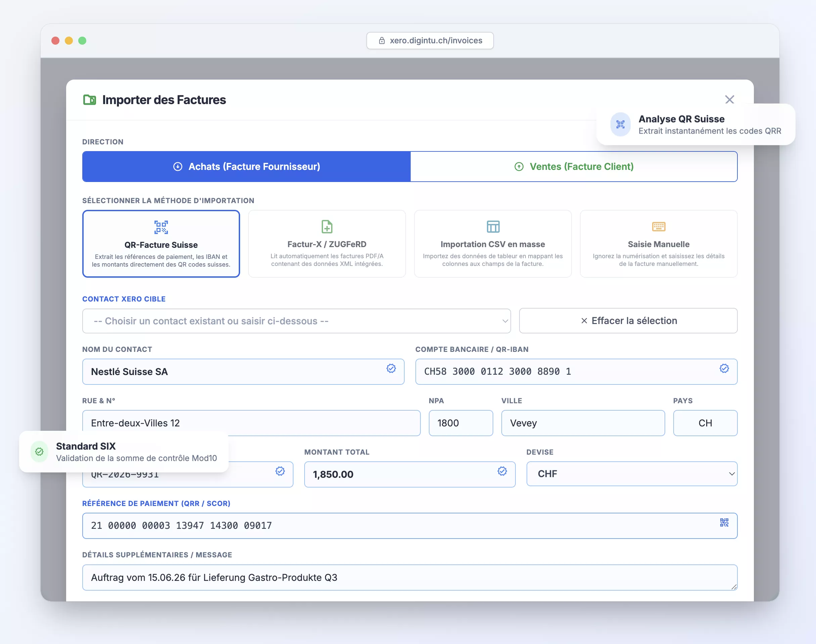816x644 pixels.
Task: Click the payment reference QRR / SCOR field
Action: point(409,525)
